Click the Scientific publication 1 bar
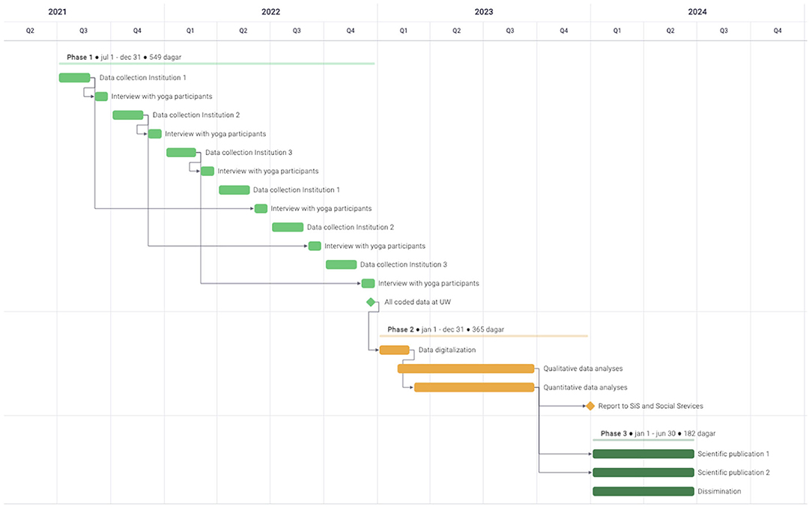 [x=643, y=454]
